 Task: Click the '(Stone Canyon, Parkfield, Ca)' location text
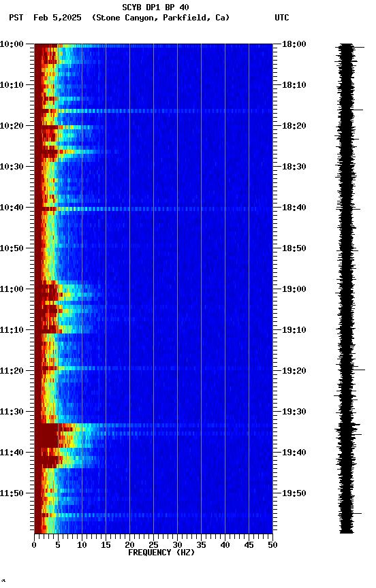tap(161, 18)
